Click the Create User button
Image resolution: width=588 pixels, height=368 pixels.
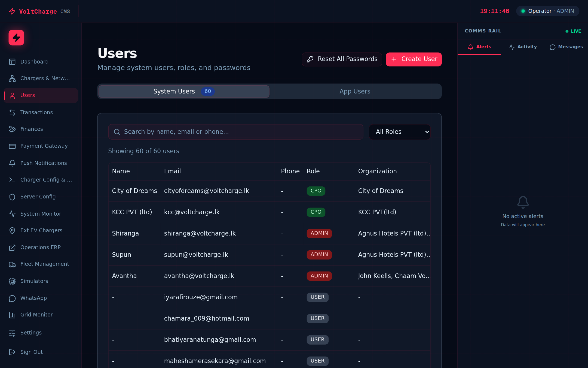click(414, 59)
